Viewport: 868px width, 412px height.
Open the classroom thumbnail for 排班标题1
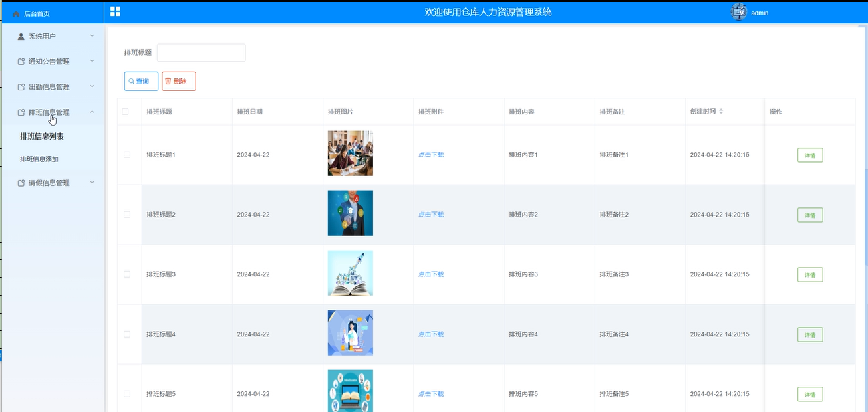351,154
